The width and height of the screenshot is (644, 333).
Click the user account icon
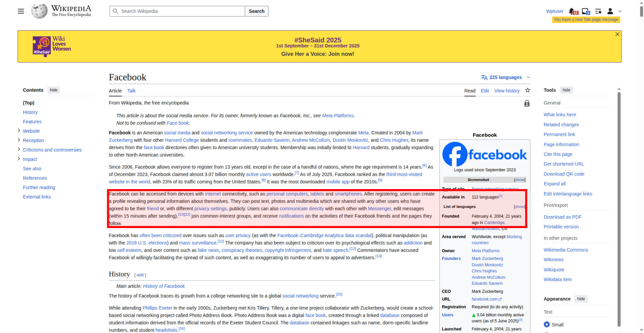click(x=610, y=11)
